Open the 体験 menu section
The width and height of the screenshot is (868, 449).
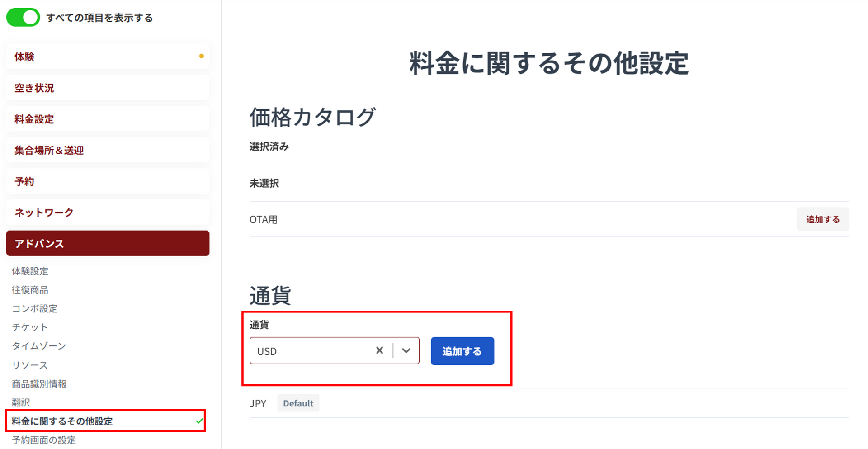(x=108, y=57)
